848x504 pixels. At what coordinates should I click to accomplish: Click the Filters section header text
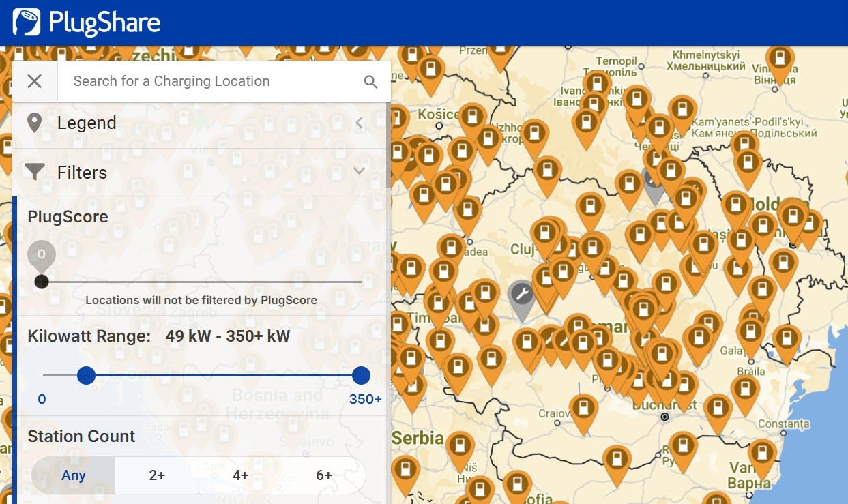click(x=82, y=173)
